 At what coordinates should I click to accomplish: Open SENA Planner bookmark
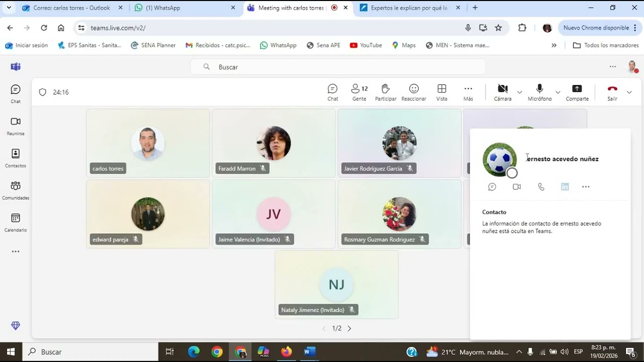coord(153,45)
